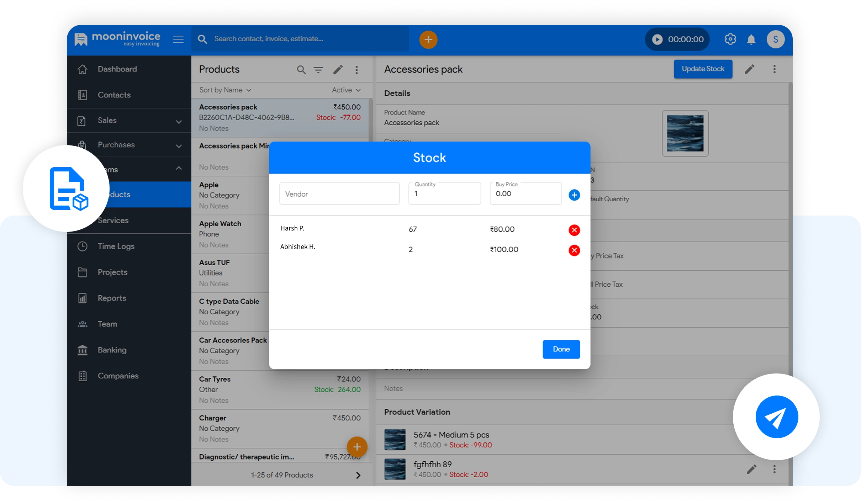The image size is (861, 504).
Task: Toggle the hamburger sidebar menu
Action: tap(178, 39)
